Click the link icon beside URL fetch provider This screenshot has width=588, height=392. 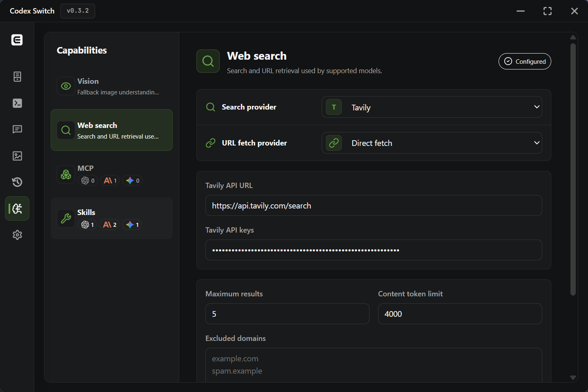click(211, 143)
